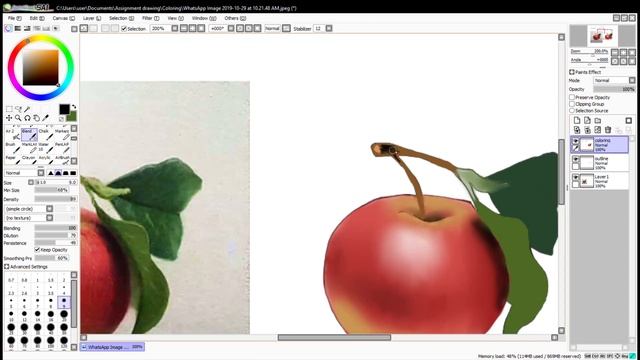This screenshot has width=640, height=360.
Task: Switch to WhatsApp Image canvas tab
Action: click(112, 347)
